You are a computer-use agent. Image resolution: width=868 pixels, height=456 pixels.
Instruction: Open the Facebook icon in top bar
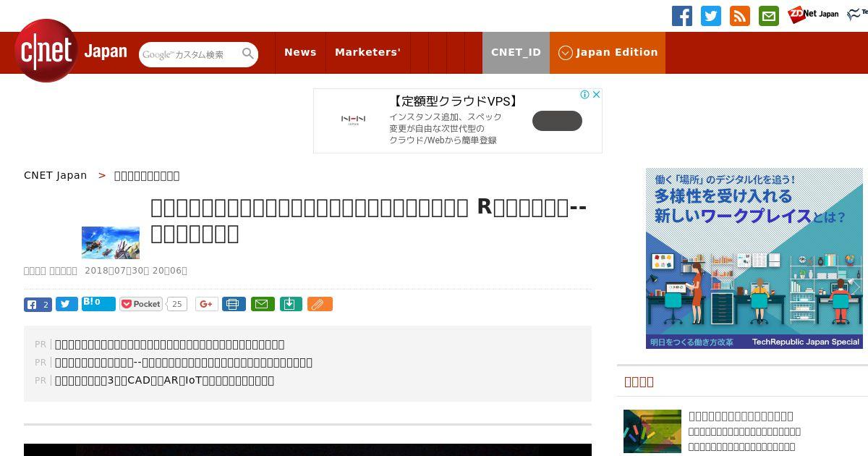pyautogui.click(x=682, y=16)
